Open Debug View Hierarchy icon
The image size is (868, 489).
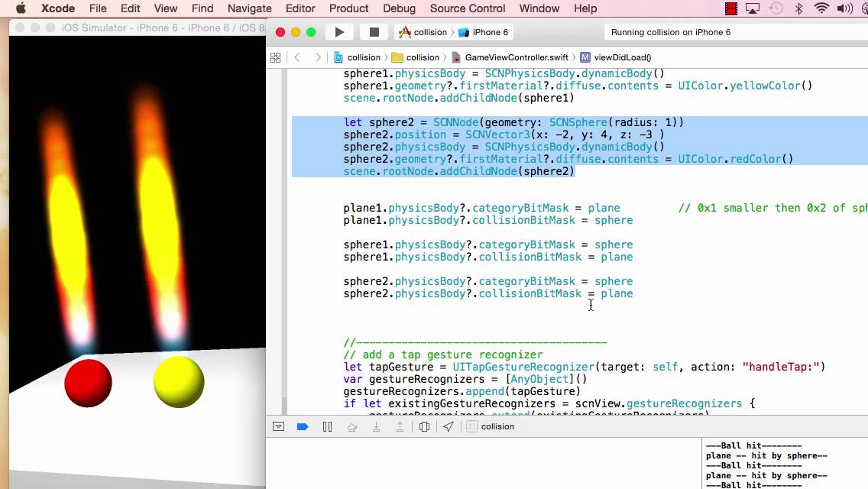tap(424, 426)
